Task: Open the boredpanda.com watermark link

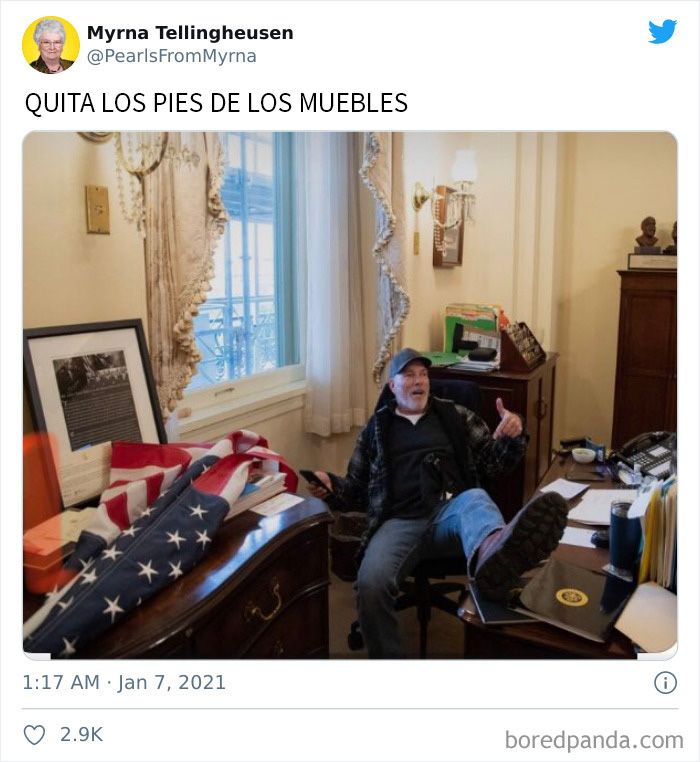Action: (594, 740)
